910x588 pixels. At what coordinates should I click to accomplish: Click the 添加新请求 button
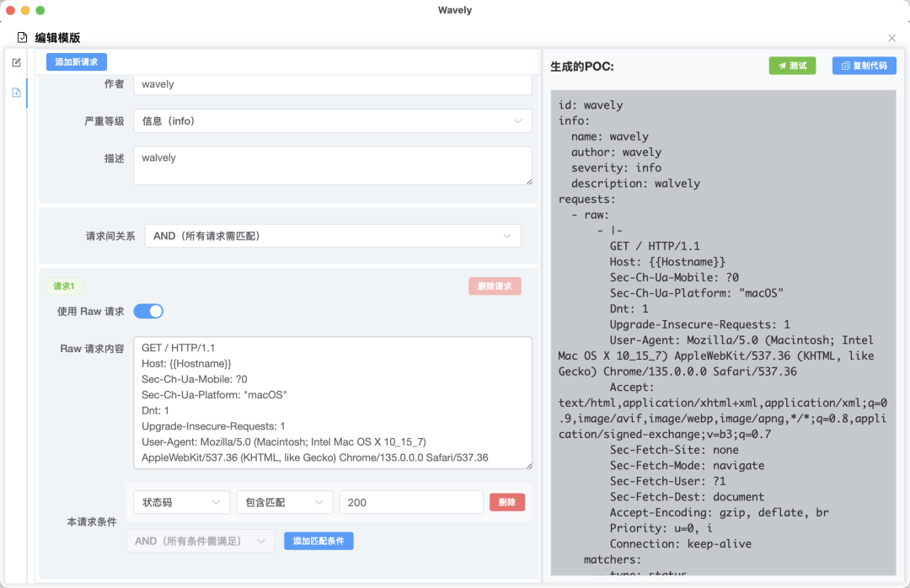[x=77, y=62]
